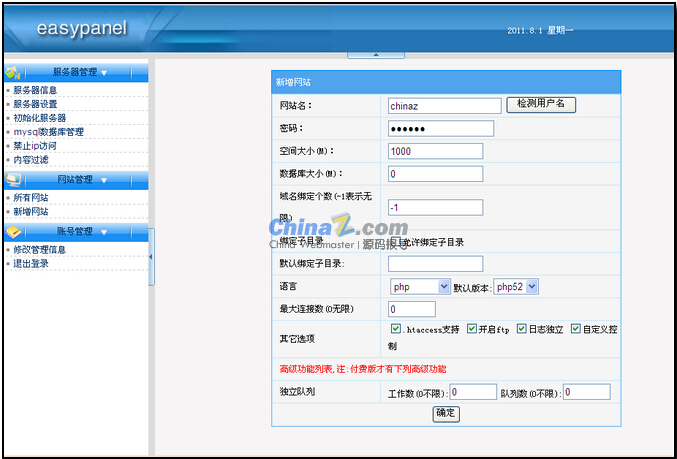Viewport: 677px width, 459px height.
Task: Open mysql数据库管理 in the sidebar
Action: pos(48,132)
